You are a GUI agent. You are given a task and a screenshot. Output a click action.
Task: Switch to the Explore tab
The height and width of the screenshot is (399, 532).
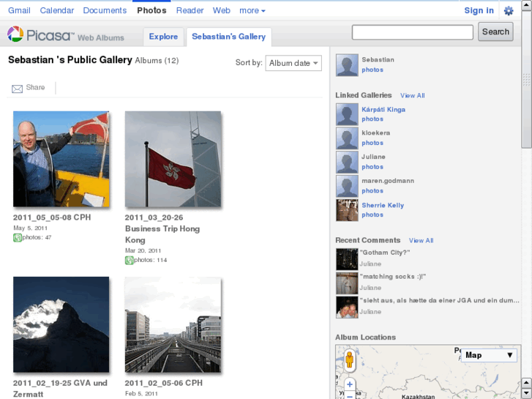[163, 37]
